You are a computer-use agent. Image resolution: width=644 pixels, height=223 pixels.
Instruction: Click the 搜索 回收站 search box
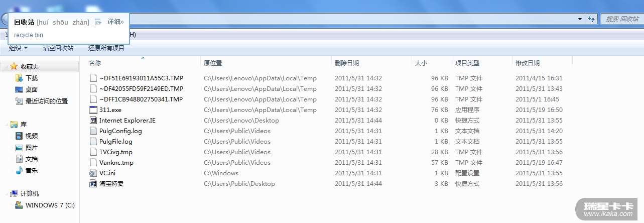point(622,19)
